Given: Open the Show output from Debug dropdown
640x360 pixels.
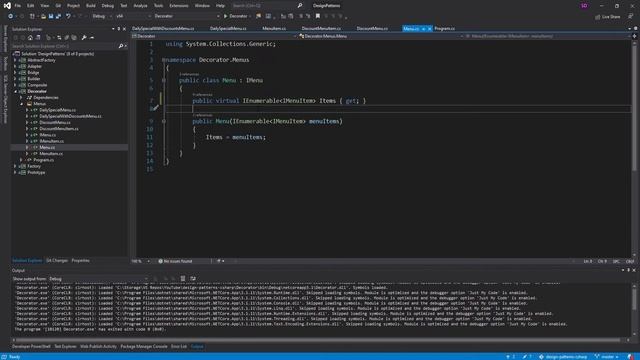Looking at the screenshot, I should (x=98, y=279).
